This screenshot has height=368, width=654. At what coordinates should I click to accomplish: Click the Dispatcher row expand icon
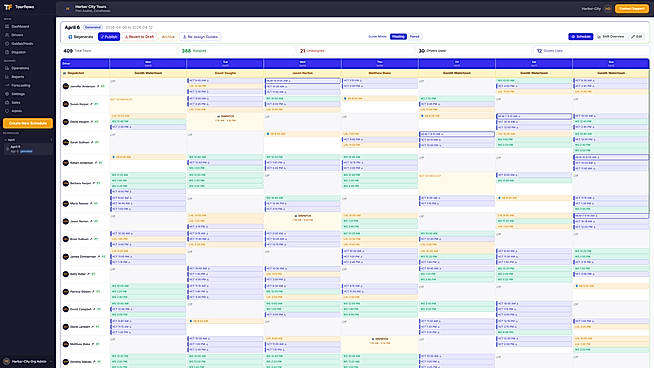pos(64,73)
